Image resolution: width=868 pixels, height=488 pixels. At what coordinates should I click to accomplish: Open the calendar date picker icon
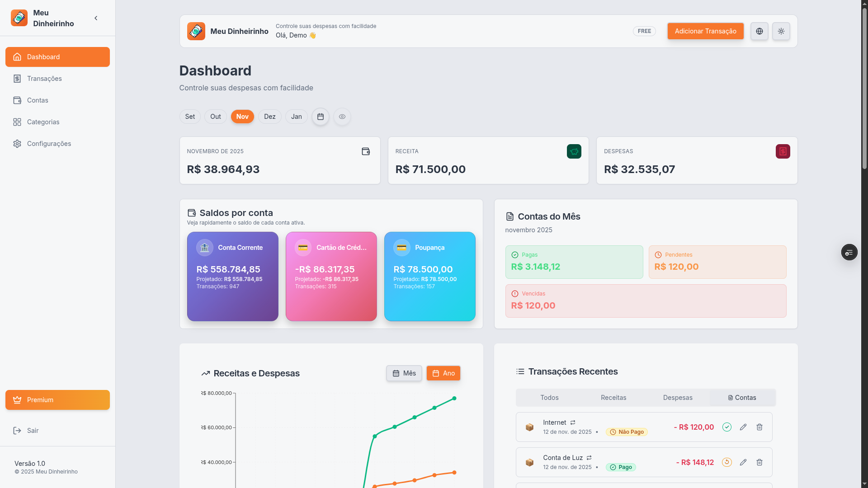[321, 117]
